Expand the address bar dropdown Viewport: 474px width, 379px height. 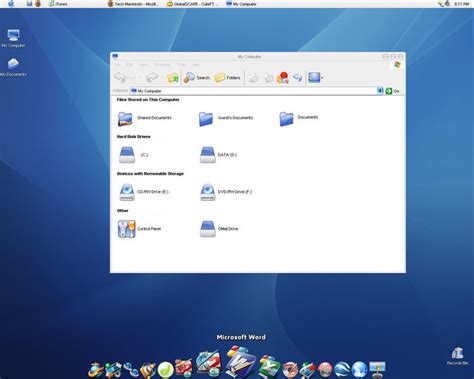point(380,91)
